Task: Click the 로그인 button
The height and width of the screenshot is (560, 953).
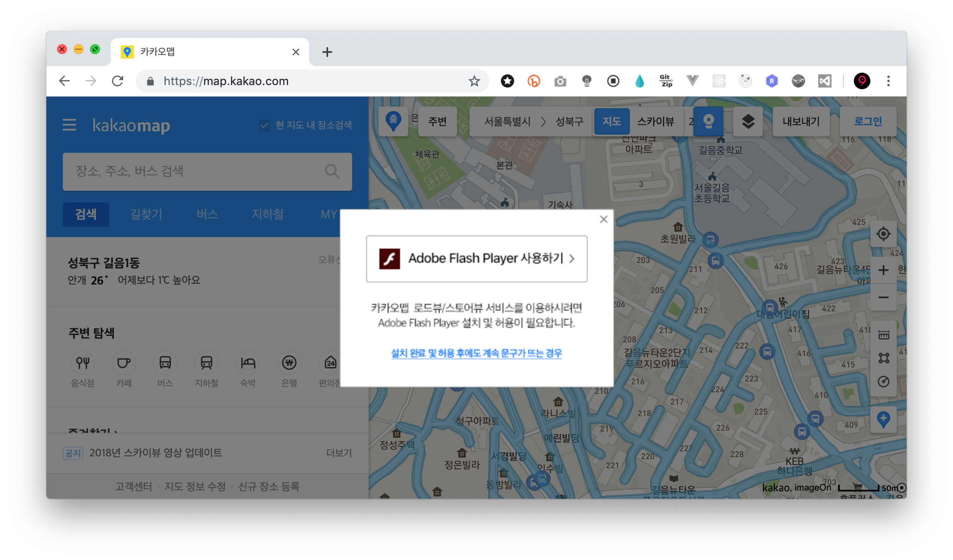Action: (x=867, y=122)
